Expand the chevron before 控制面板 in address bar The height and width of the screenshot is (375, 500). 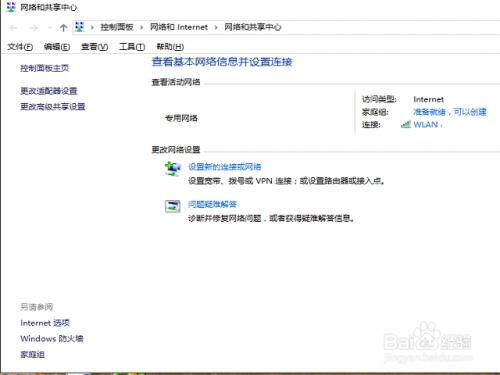[92, 27]
